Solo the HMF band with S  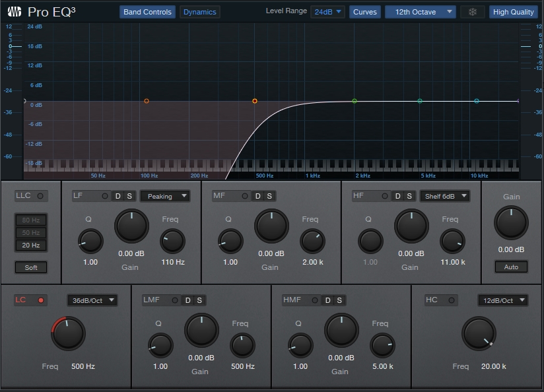(339, 300)
